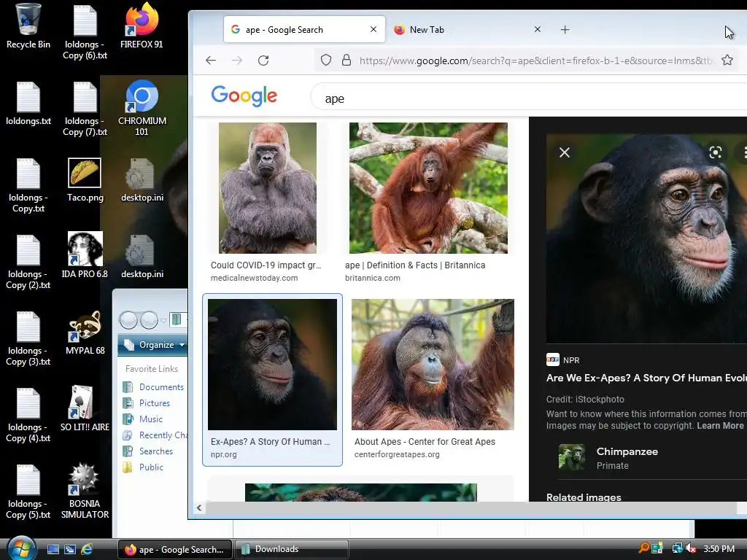747x560 pixels.
Task: Bookmark this page with the star icon
Action: coord(727,60)
